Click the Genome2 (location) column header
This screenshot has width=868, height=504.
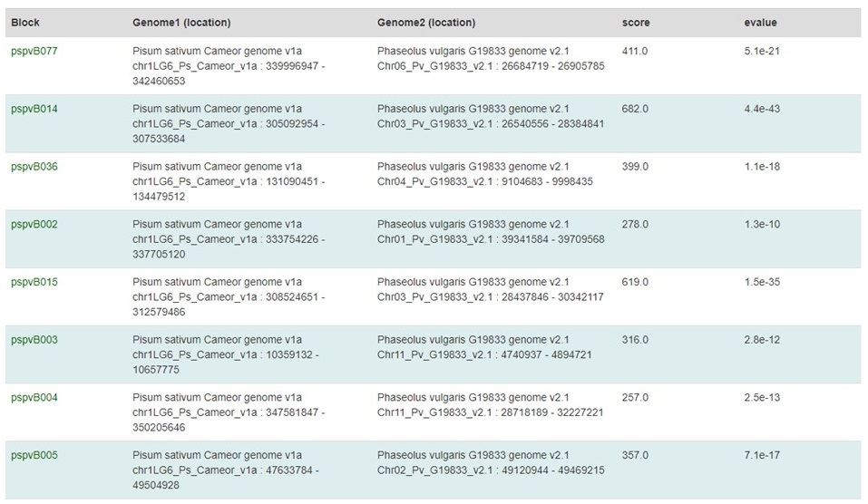click(426, 23)
